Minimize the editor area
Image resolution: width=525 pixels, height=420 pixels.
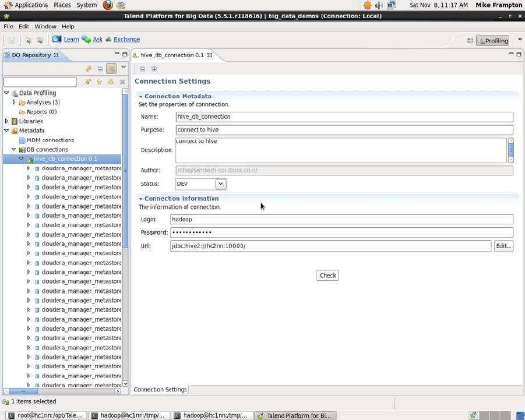pos(511,54)
